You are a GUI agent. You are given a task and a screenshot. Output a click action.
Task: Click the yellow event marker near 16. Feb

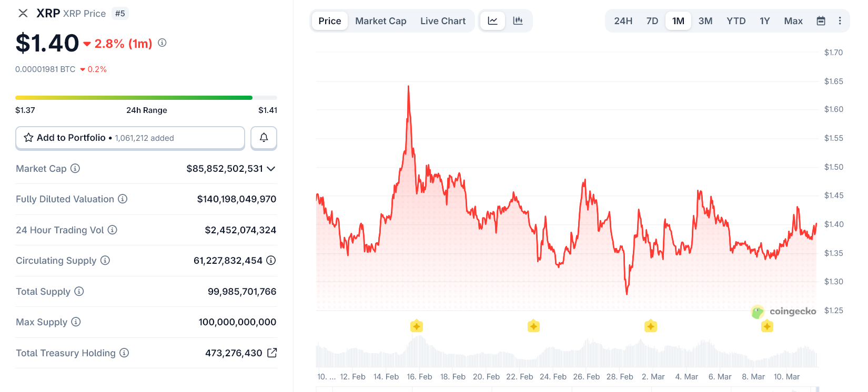pyautogui.click(x=417, y=326)
